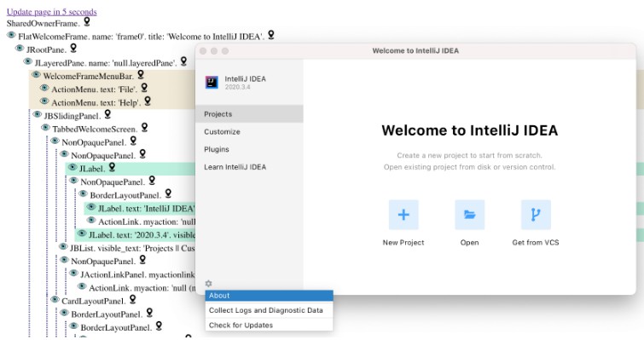The image size is (644, 340).
Task: Toggle the eye icon beside JBSlidingPanel
Action: point(38,114)
